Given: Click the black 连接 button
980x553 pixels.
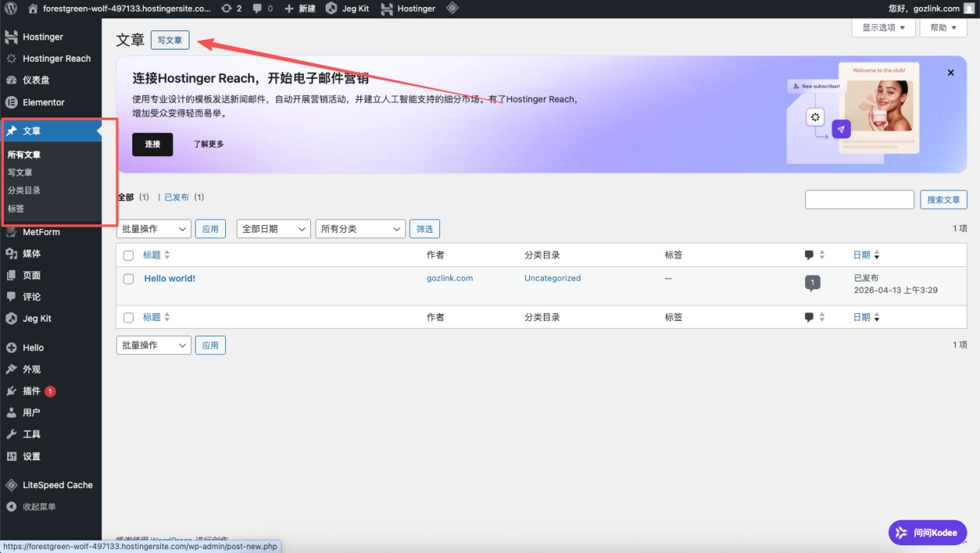Looking at the screenshot, I should [152, 144].
